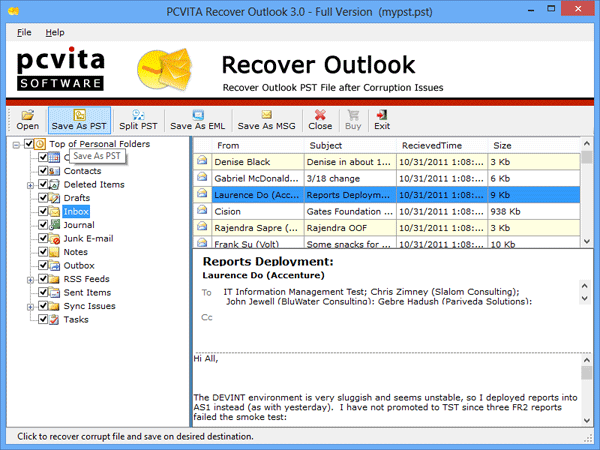Select the Inbox folder icon
600x450 pixels.
(54, 211)
